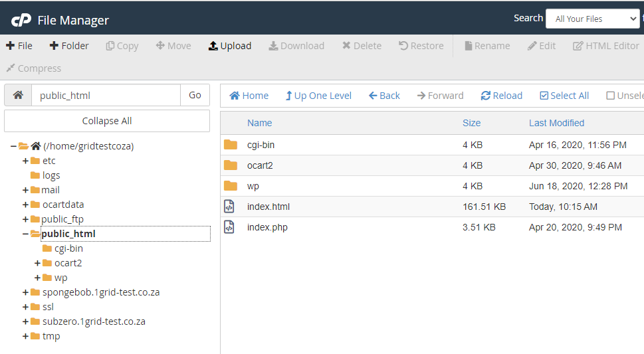Select the logs folder in tree

coord(51,175)
